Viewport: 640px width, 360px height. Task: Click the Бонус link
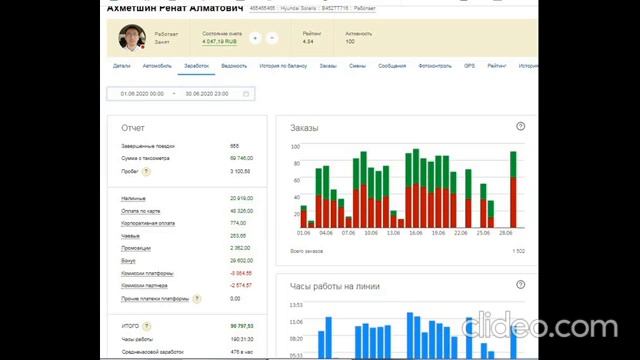pos(128,261)
